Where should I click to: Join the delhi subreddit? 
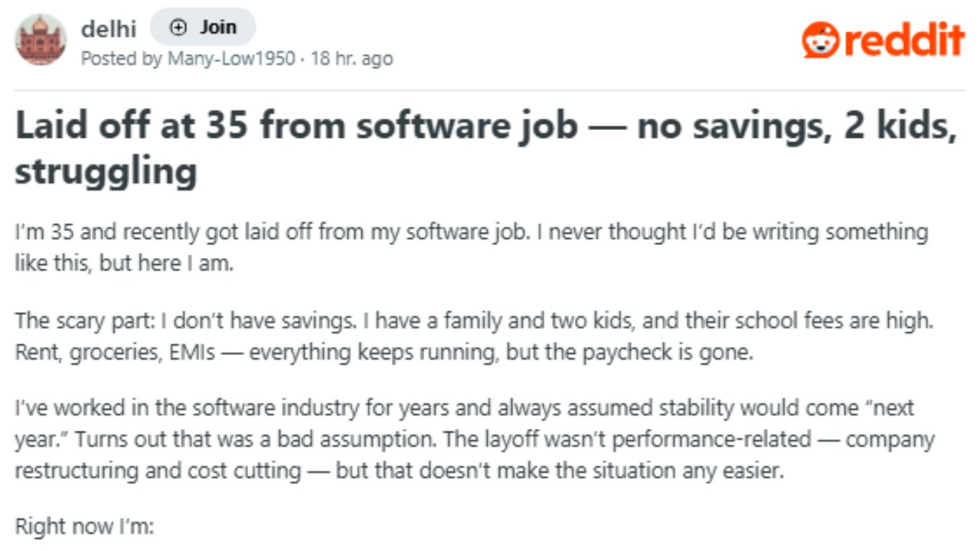tap(203, 27)
